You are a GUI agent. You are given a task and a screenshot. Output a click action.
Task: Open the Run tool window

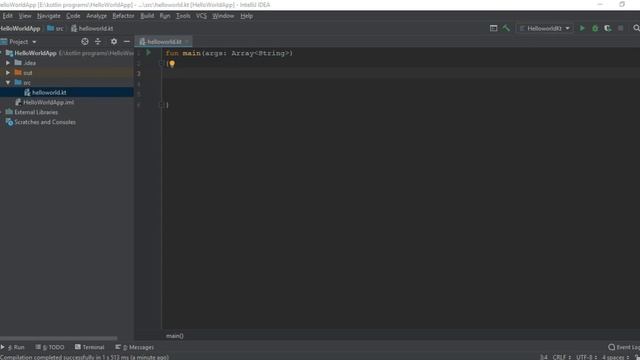coord(13,347)
